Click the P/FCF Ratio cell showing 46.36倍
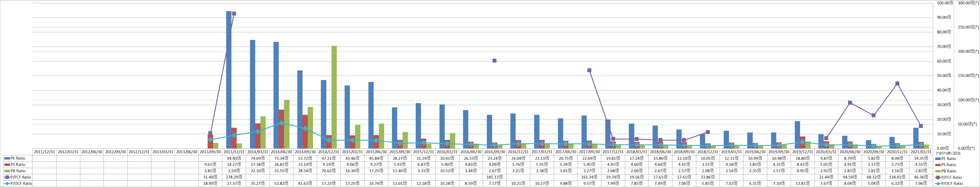The height and width of the screenshot is (187, 980). (x=921, y=177)
